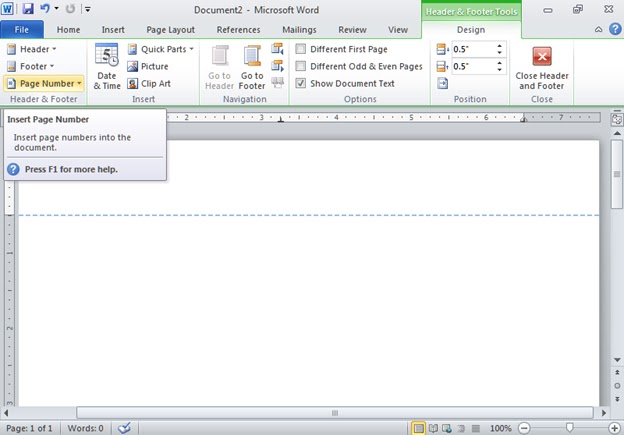Image resolution: width=624 pixels, height=435 pixels.
Task: Increase the Header from Top value
Action: (499, 46)
